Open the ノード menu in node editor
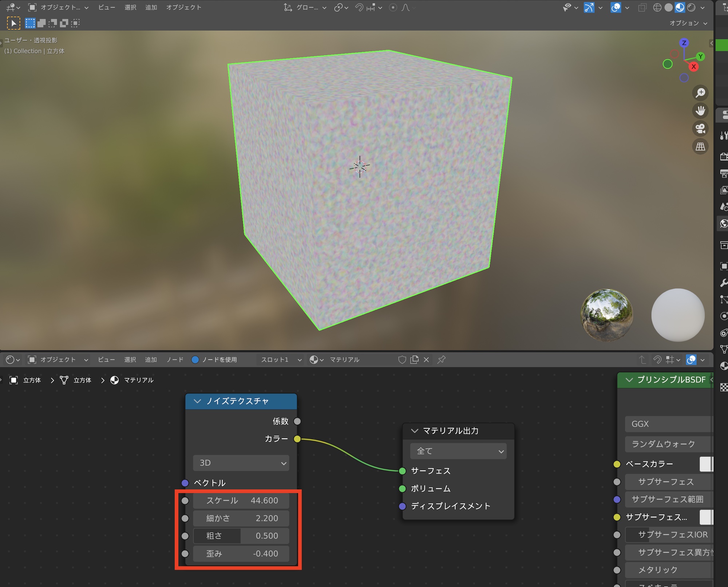The image size is (728, 587). point(175,360)
